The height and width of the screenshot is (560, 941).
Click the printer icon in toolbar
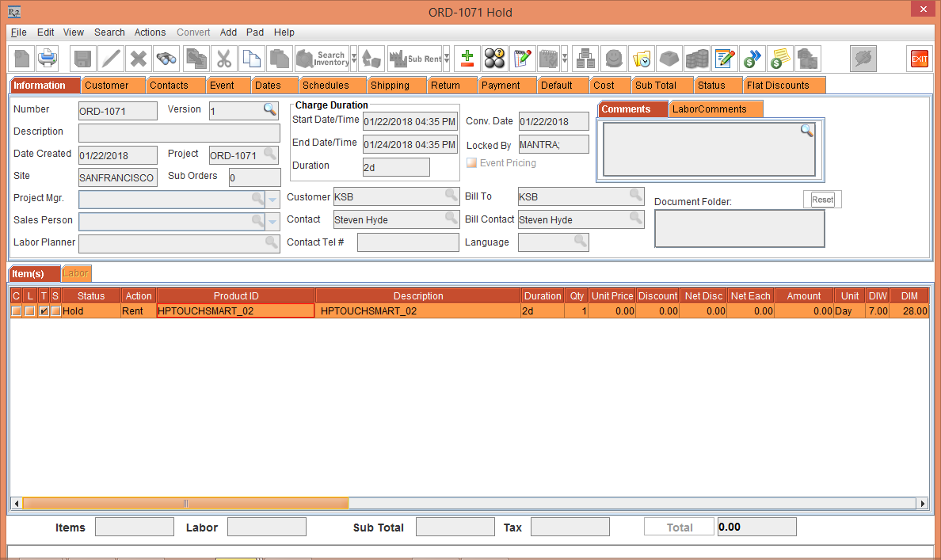pyautogui.click(x=48, y=59)
